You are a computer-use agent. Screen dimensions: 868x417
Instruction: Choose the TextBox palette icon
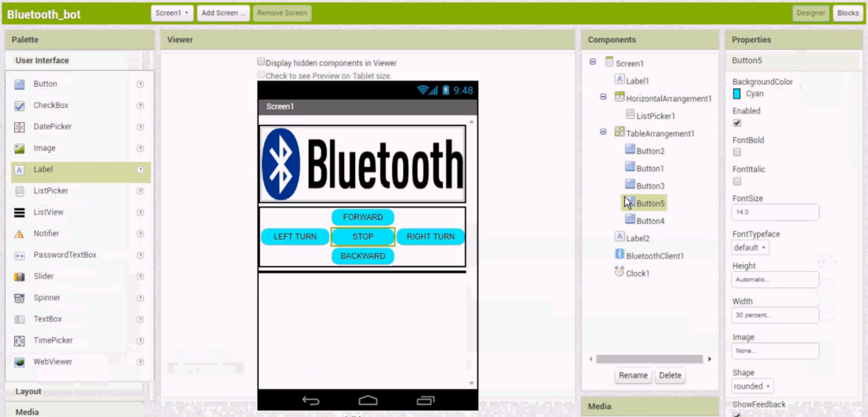click(x=20, y=320)
